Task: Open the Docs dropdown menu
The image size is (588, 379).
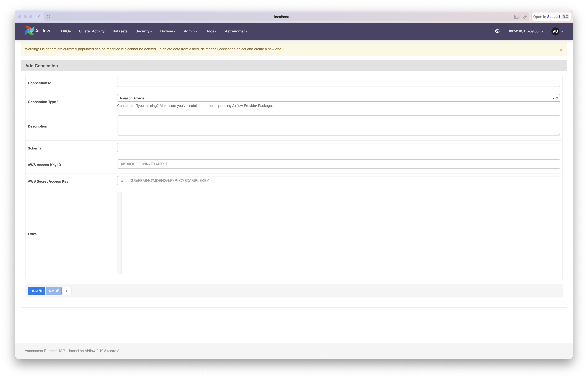Action: click(211, 31)
